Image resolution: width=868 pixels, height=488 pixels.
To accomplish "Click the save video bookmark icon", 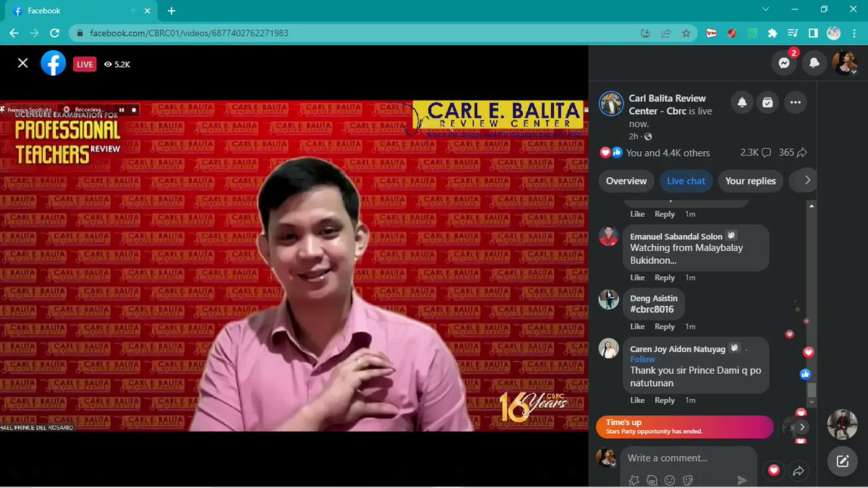I will click(767, 103).
